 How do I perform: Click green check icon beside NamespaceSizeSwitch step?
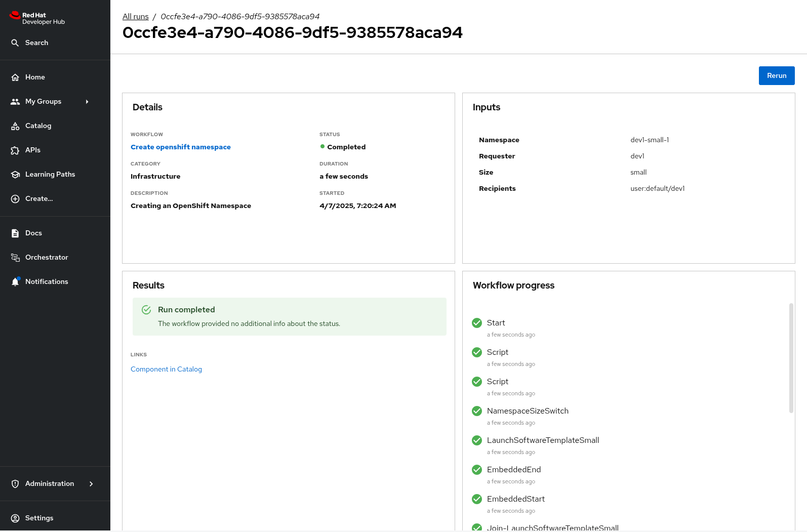pos(477,411)
